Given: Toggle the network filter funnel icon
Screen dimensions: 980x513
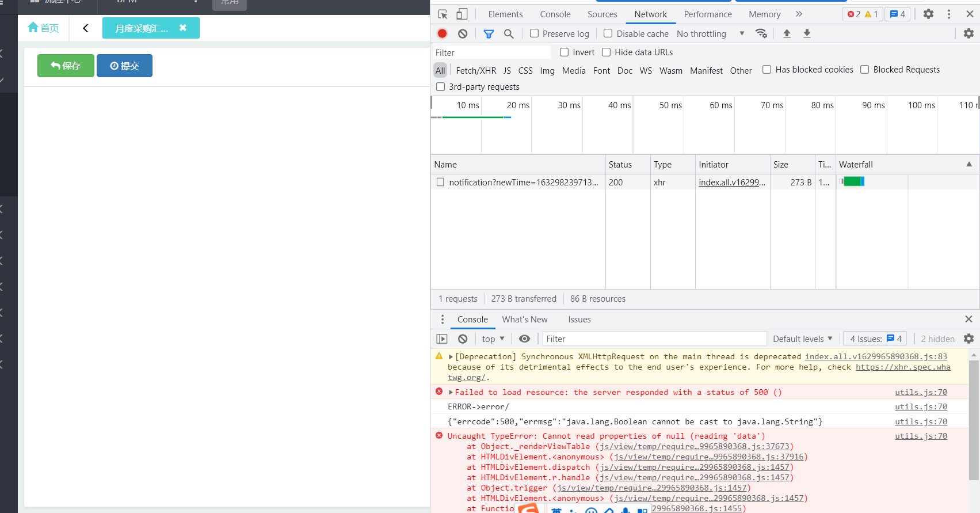Looking at the screenshot, I should 489,34.
